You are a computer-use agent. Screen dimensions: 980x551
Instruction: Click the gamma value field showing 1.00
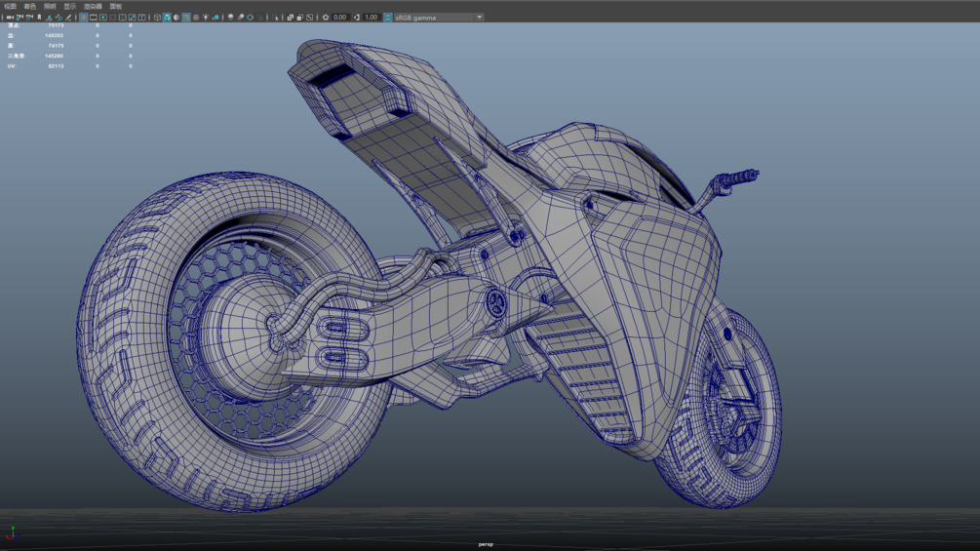pyautogui.click(x=372, y=18)
